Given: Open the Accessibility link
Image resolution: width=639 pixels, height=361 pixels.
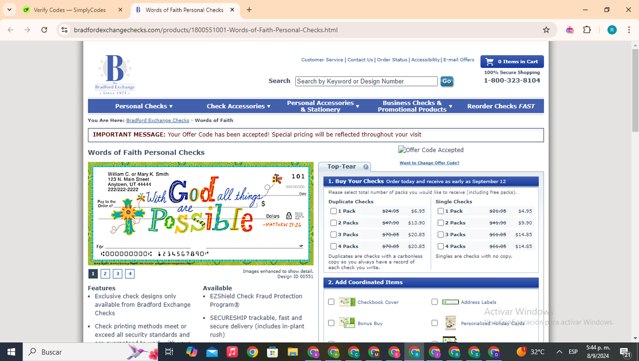Looking at the screenshot, I should [425, 59].
